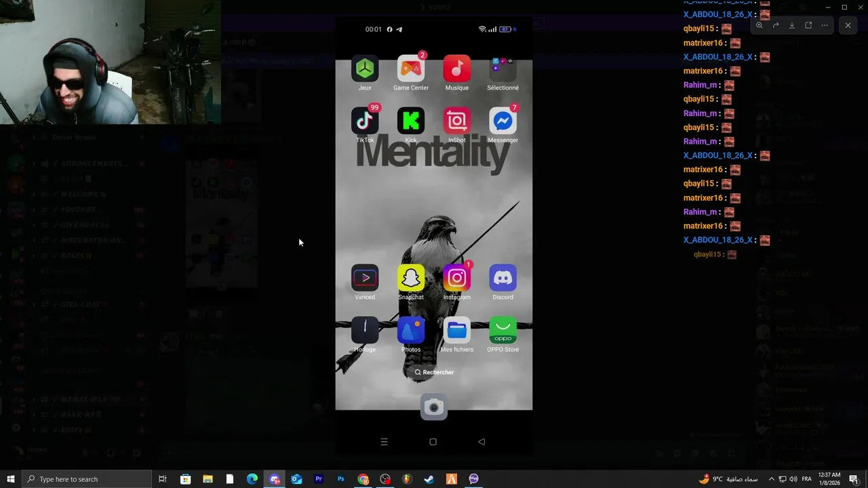This screenshot has height=488, width=868.
Task: Open Google Chrome from the taskbar
Action: click(x=363, y=479)
